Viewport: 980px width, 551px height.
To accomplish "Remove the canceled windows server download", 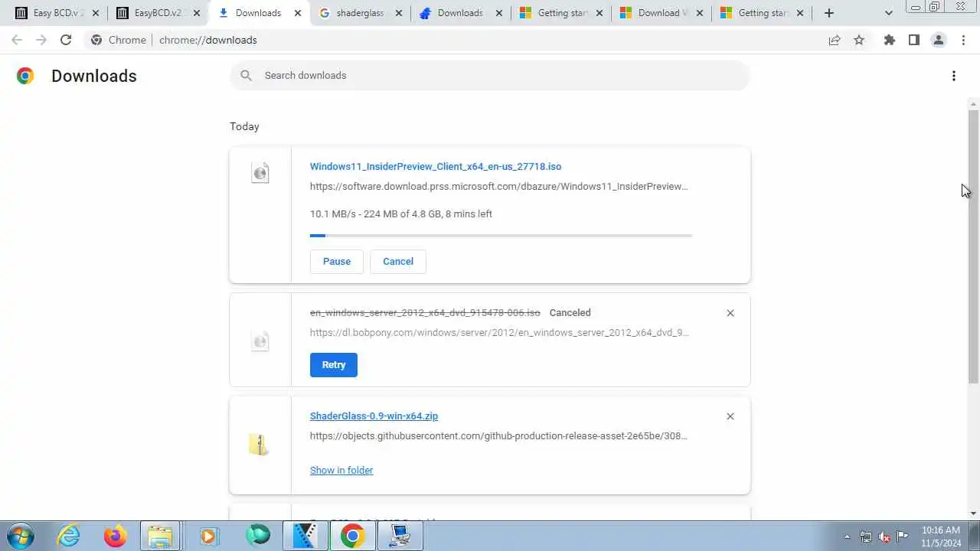I will point(730,313).
